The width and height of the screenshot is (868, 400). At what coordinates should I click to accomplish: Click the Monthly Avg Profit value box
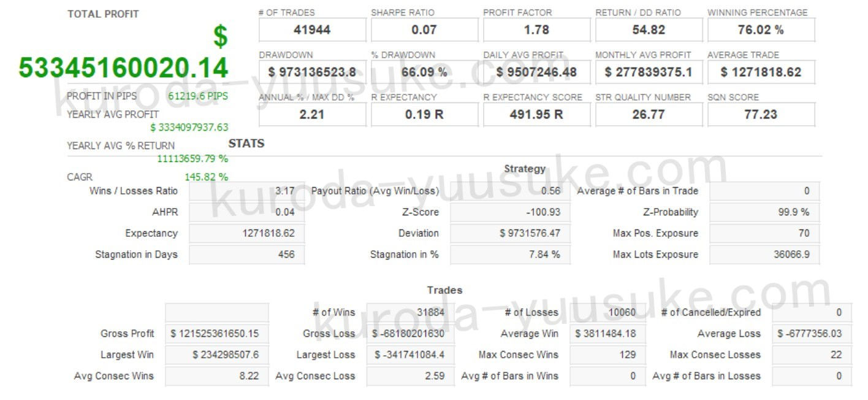tap(649, 72)
